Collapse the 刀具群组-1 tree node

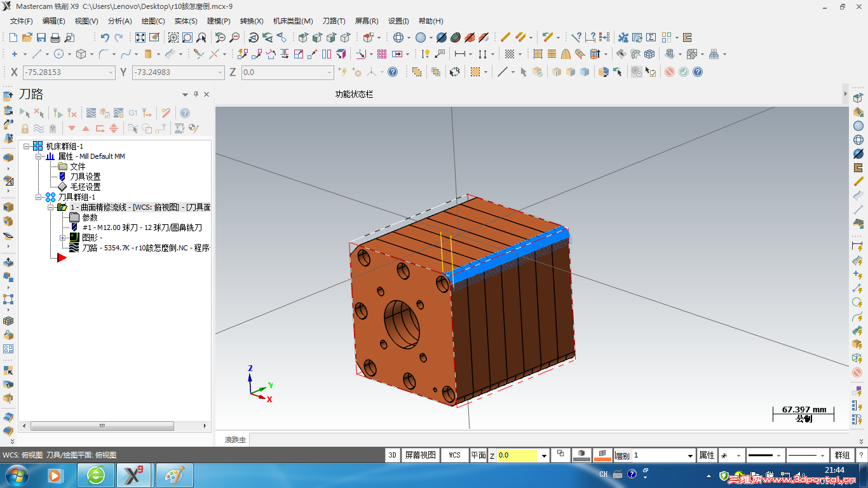[39, 197]
